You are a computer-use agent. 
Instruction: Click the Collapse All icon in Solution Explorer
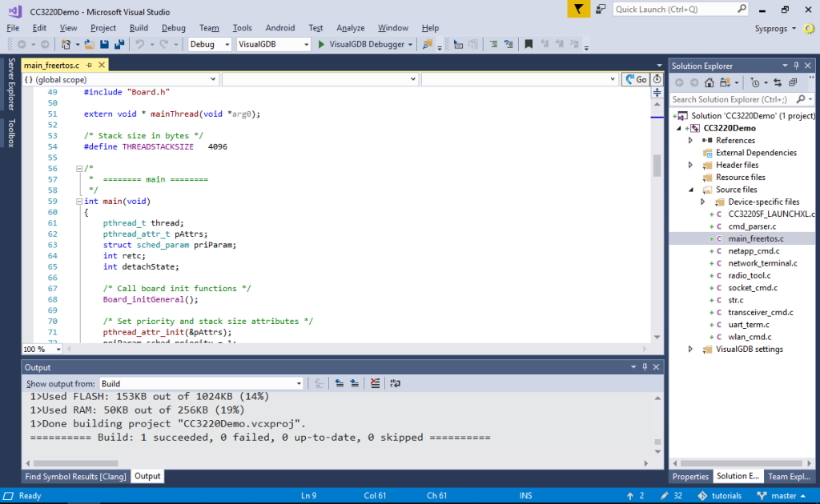[x=794, y=82]
